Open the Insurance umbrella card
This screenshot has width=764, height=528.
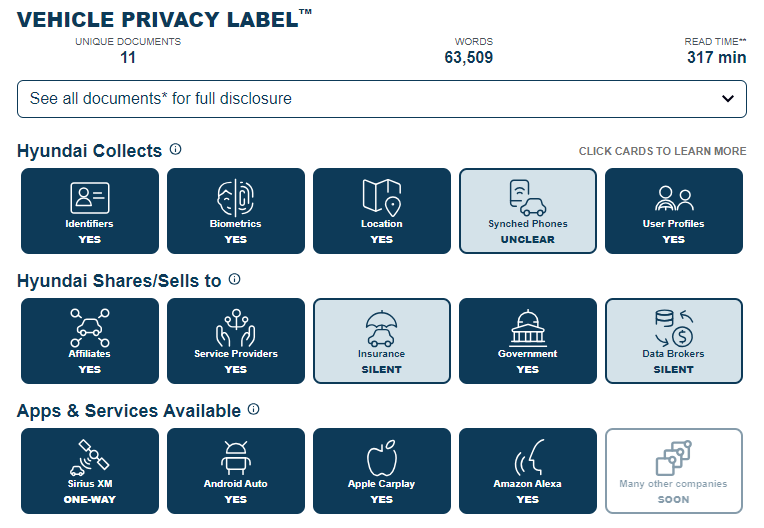(x=382, y=341)
